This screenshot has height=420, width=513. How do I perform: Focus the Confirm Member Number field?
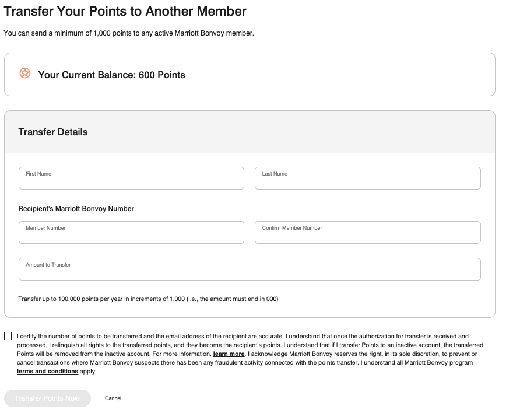367,232
